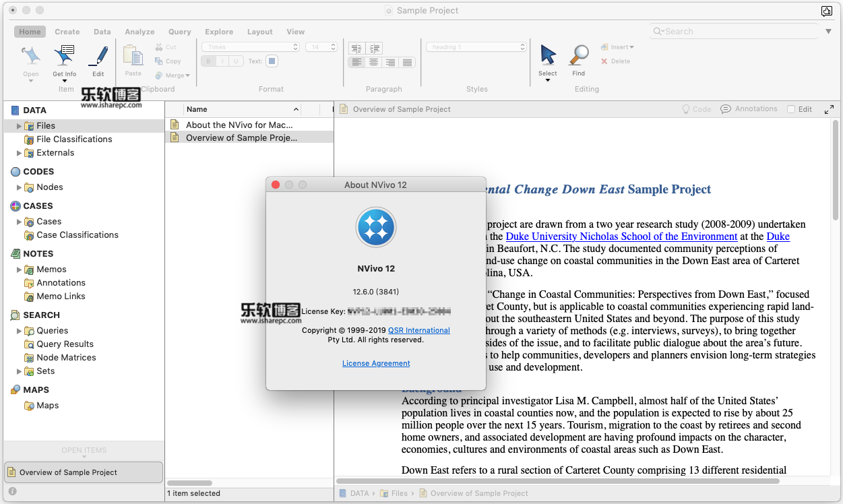Select About the NVivo for Mac file
Image resolution: width=843 pixels, height=504 pixels.
(239, 125)
